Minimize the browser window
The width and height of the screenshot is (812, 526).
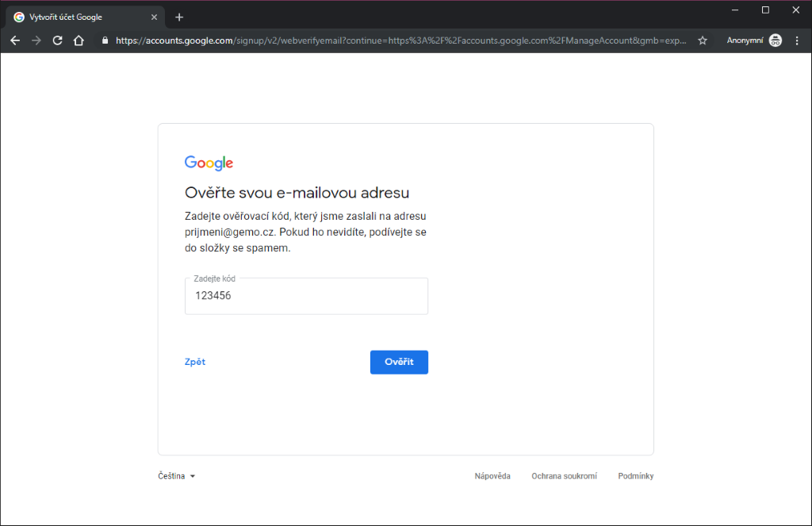(735, 10)
